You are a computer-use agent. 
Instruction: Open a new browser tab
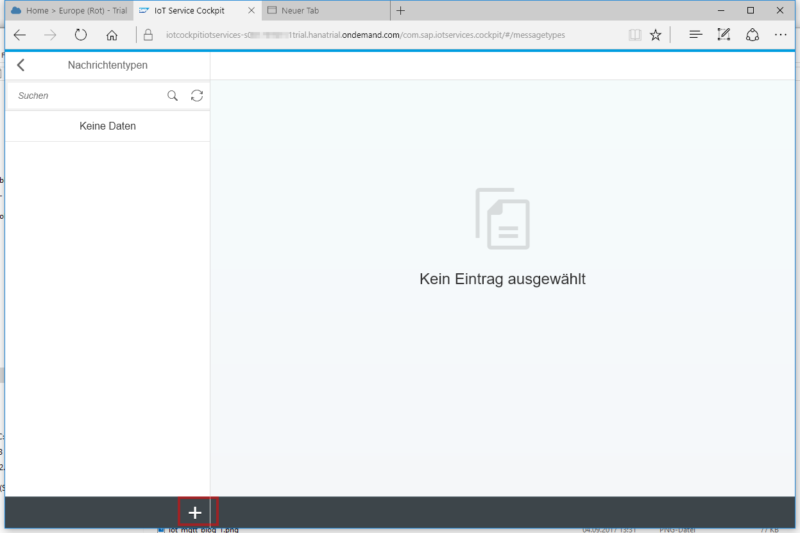point(401,10)
